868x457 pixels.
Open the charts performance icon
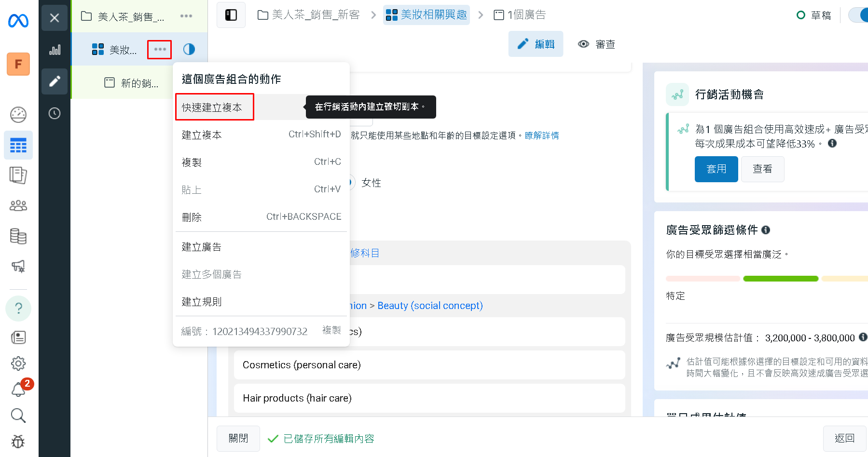click(55, 50)
